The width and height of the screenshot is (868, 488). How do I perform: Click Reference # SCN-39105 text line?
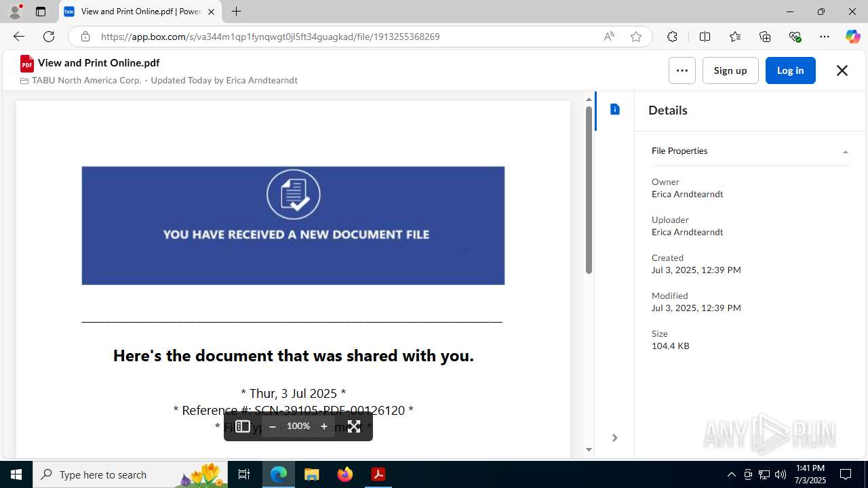point(293,410)
